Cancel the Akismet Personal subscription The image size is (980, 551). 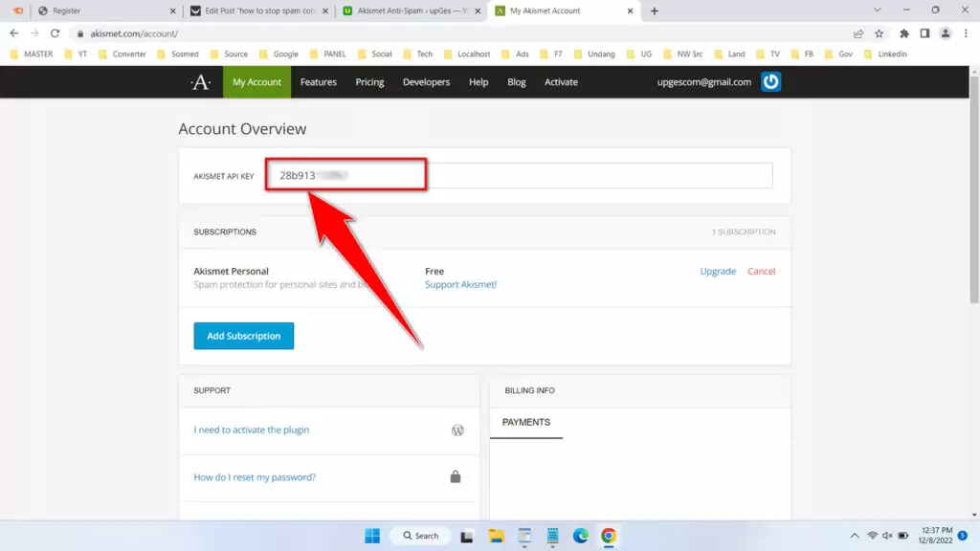pos(761,272)
